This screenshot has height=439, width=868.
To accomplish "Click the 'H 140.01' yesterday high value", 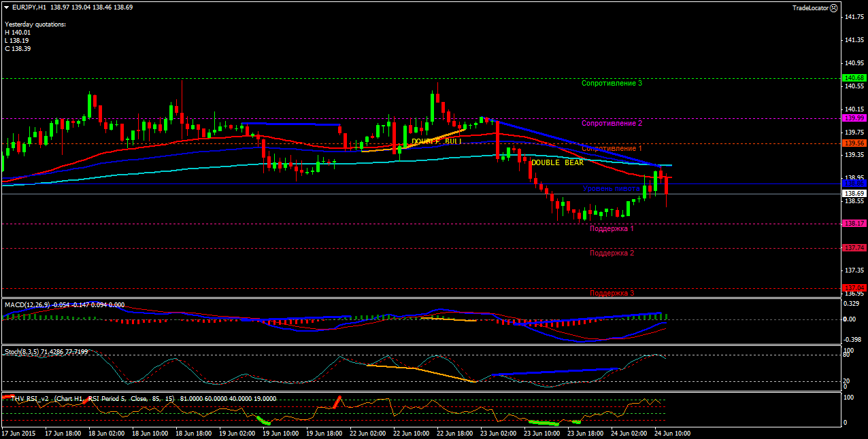I will 18,32.
